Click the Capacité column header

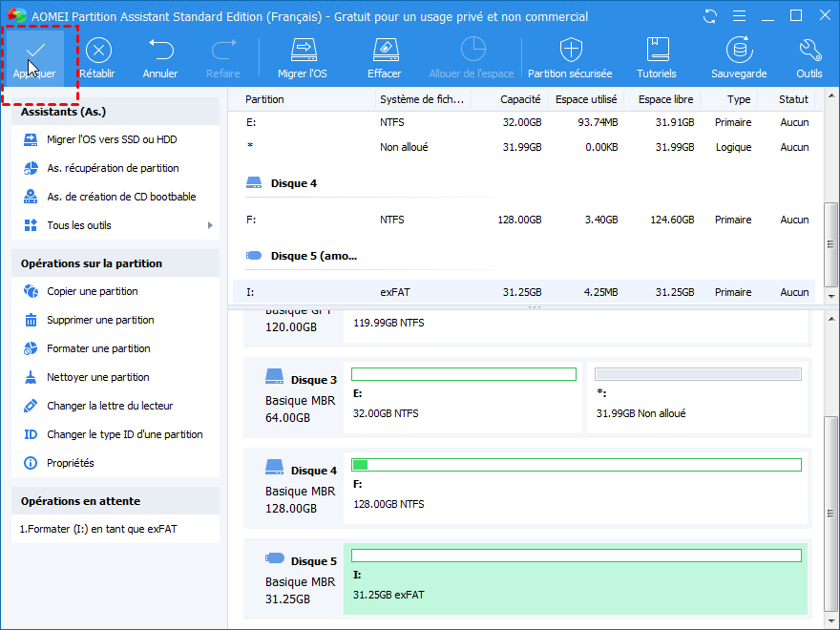tap(519, 99)
